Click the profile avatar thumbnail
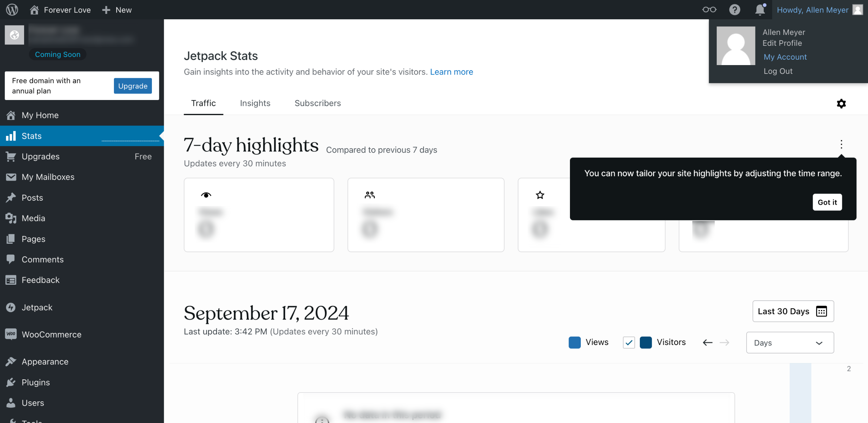 [735, 46]
